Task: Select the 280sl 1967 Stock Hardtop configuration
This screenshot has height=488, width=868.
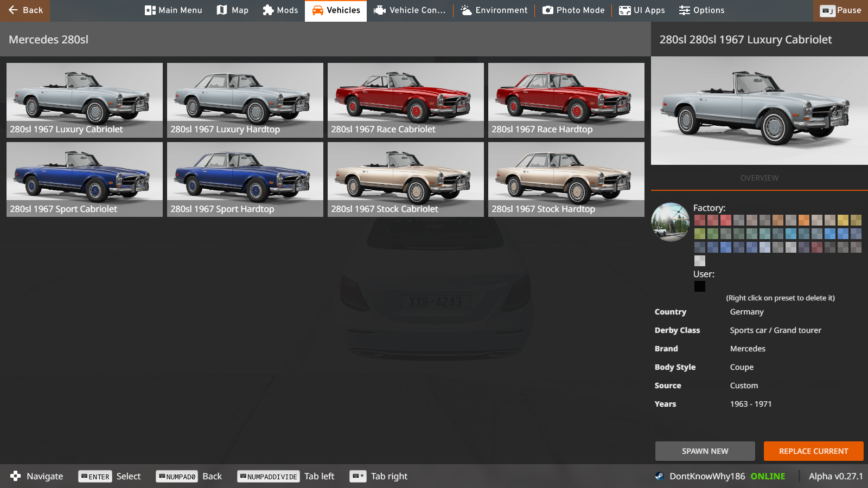Action: click(566, 179)
